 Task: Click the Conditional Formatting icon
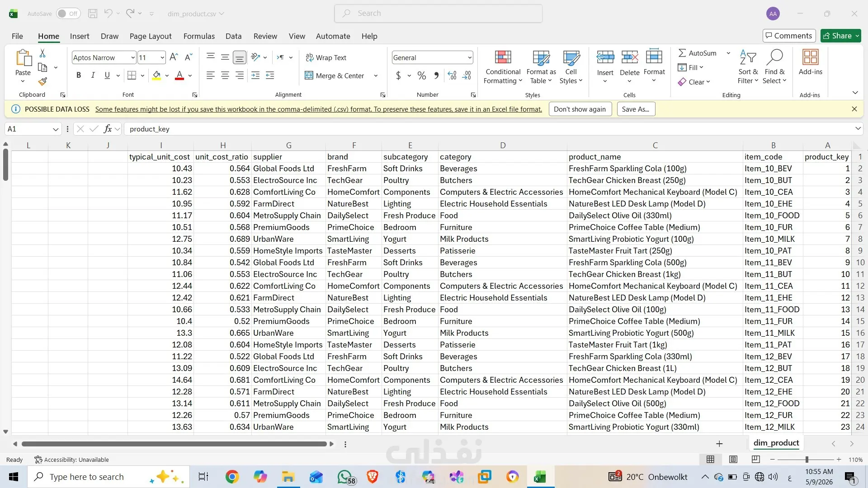click(503, 57)
